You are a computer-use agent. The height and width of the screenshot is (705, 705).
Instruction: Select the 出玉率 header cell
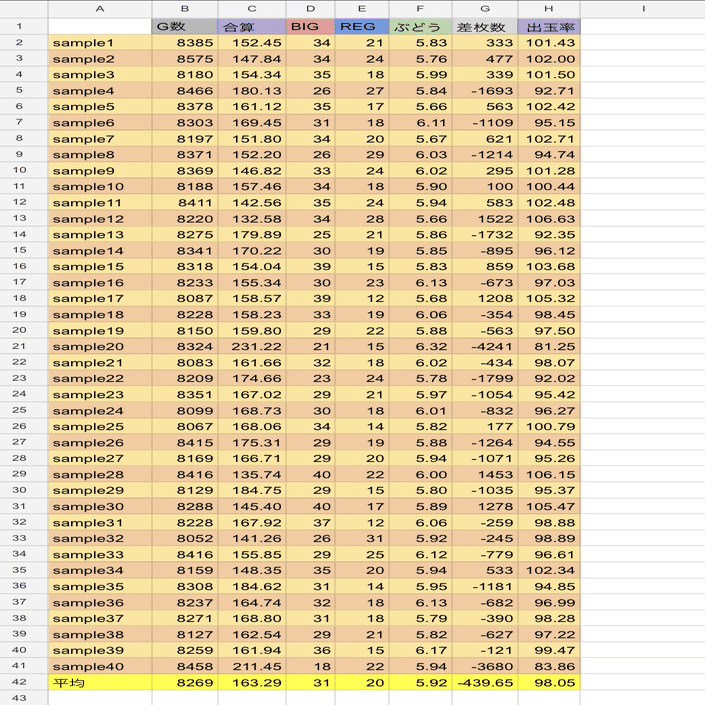coord(549,27)
